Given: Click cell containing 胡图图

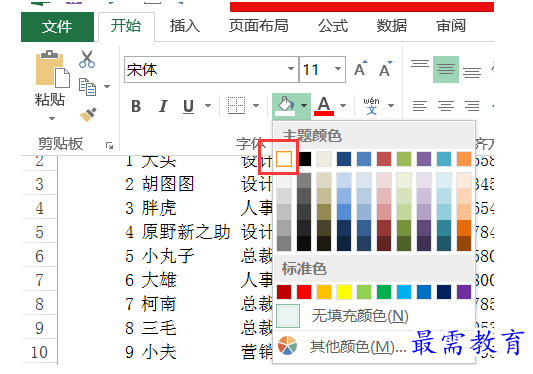Looking at the screenshot, I should pos(168,184).
